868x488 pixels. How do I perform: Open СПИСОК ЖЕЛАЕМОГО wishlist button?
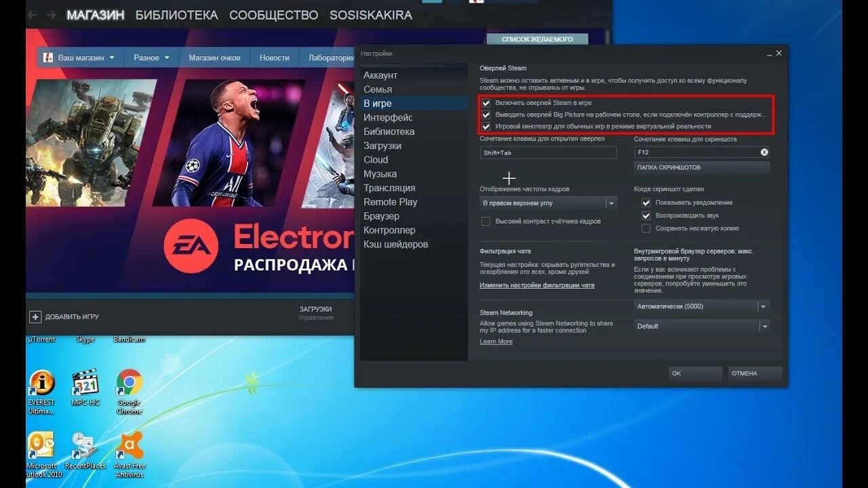pyautogui.click(x=537, y=39)
